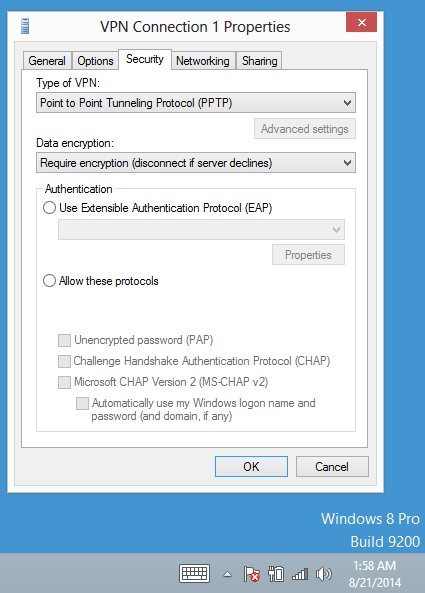
Task: Click the volume speaker icon
Action: [324, 574]
